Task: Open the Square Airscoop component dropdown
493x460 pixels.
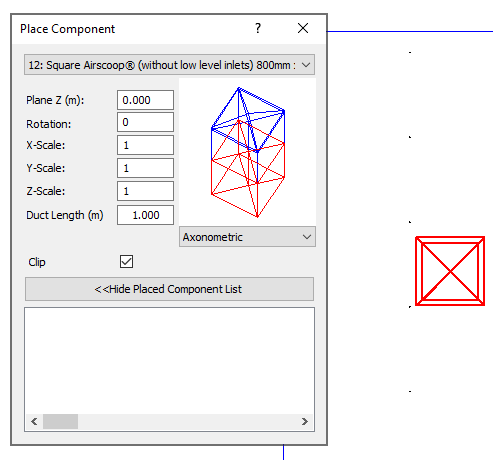Action: click(169, 65)
